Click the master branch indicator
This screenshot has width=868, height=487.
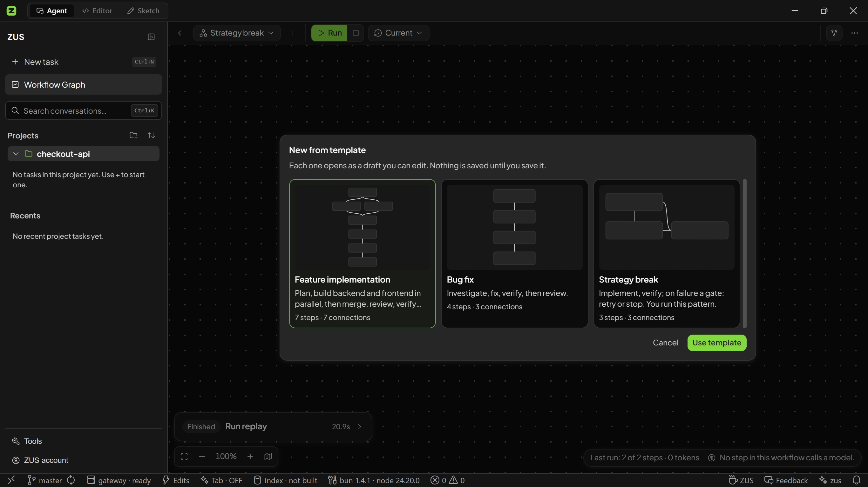coord(44,480)
